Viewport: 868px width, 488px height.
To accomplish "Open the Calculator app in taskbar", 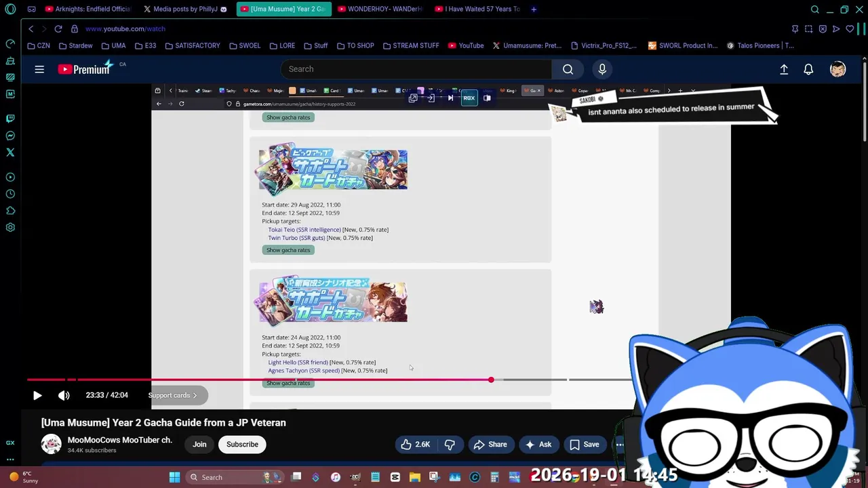I will [494, 477].
